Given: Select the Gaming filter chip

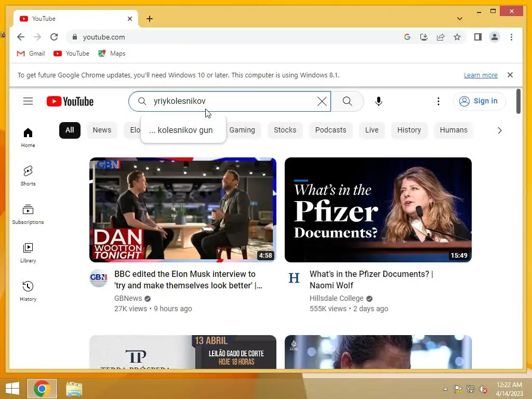Looking at the screenshot, I should click(x=242, y=130).
